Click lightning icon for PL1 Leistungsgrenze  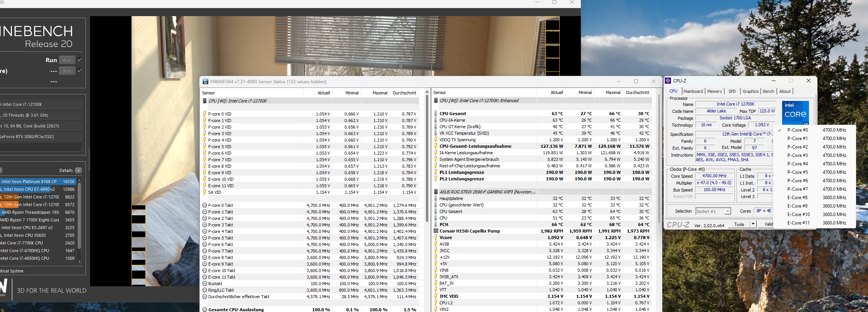[x=436, y=172]
